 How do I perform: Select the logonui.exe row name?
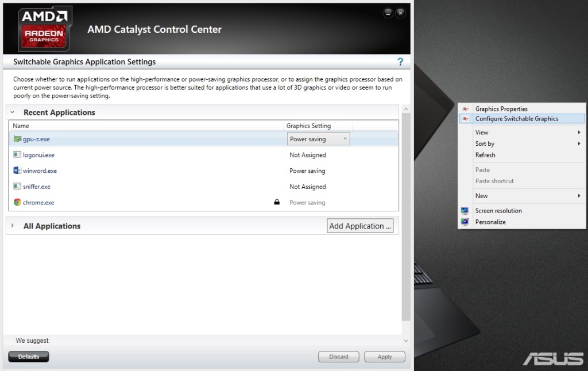[x=38, y=155]
